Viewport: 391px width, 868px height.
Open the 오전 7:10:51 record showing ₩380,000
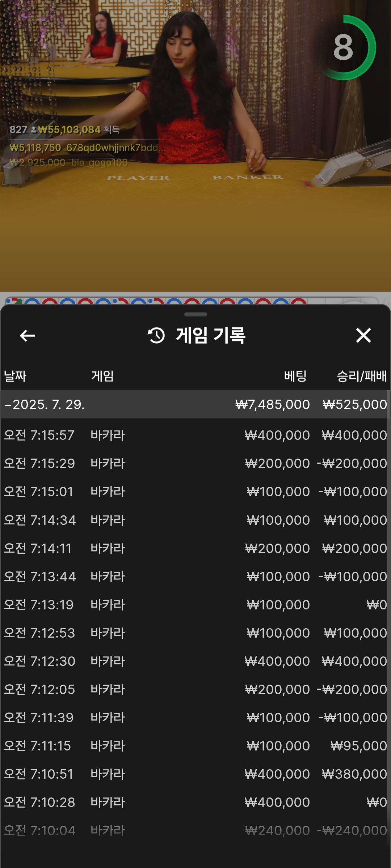pos(195,774)
